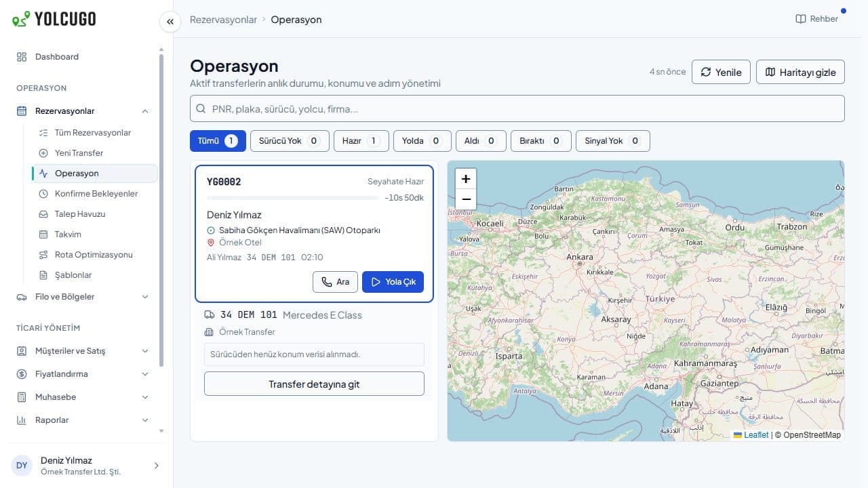Click the Şablonlar document icon
Screen dimensions: 868x488
click(x=43, y=275)
